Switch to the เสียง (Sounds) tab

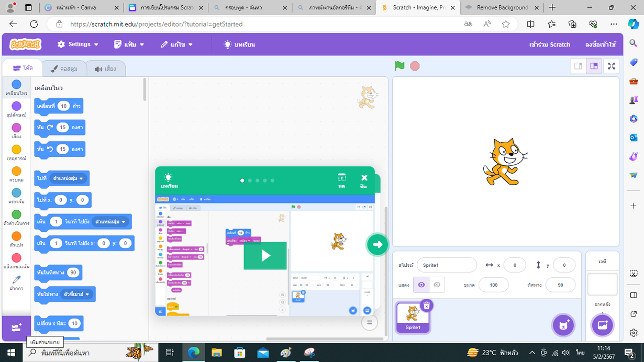point(105,69)
